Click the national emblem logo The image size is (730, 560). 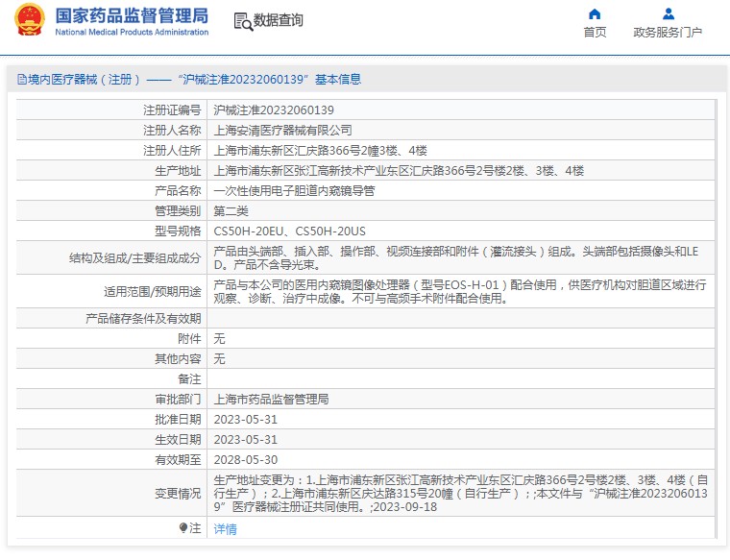point(30,19)
